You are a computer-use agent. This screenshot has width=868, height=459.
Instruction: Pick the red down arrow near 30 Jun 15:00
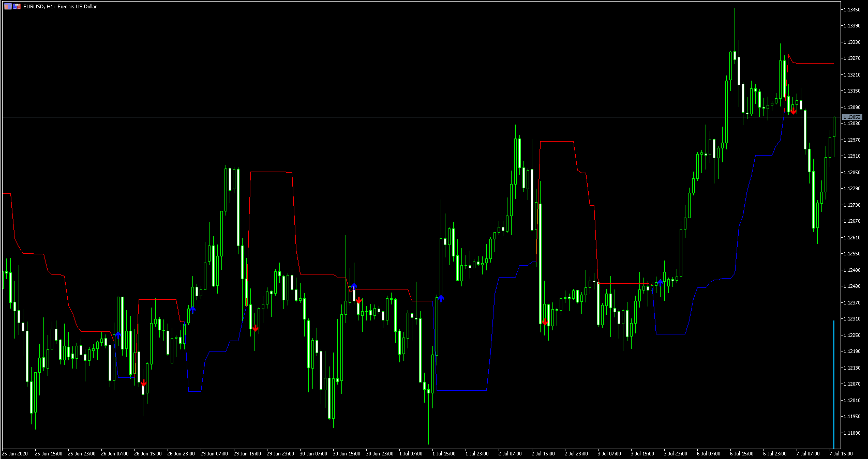pos(358,300)
